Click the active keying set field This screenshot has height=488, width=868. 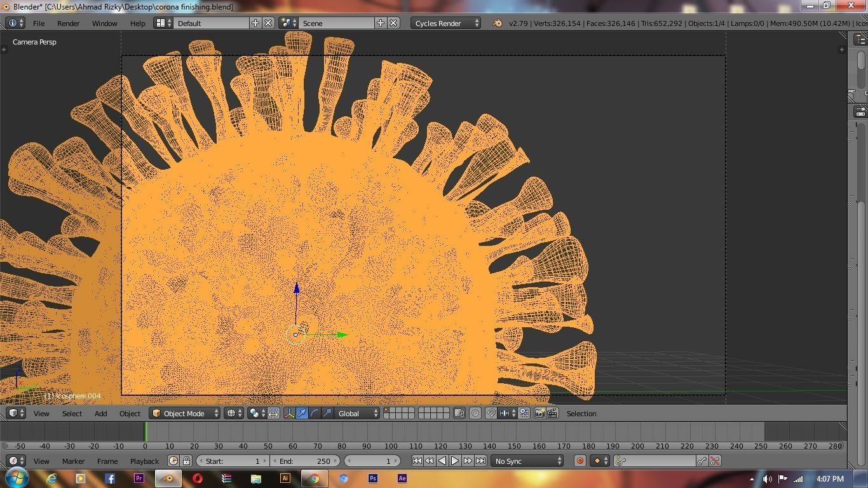(655, 461)
